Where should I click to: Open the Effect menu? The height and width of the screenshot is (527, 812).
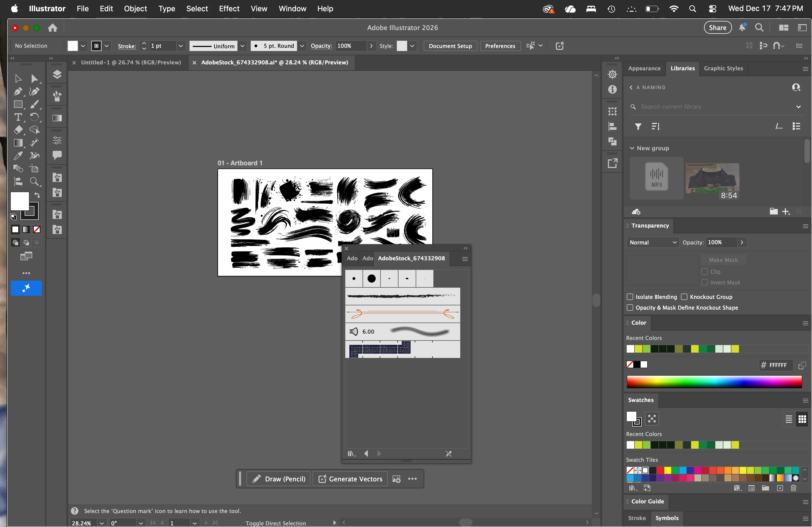pos(229,9)
